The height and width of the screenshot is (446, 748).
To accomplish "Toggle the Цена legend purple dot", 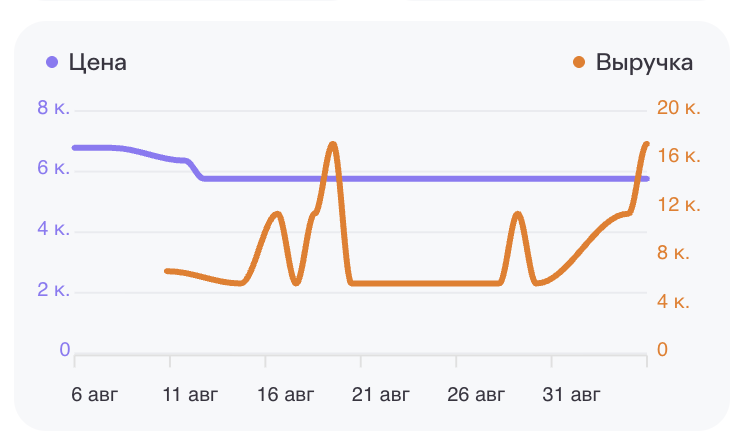I will (52, 62).
